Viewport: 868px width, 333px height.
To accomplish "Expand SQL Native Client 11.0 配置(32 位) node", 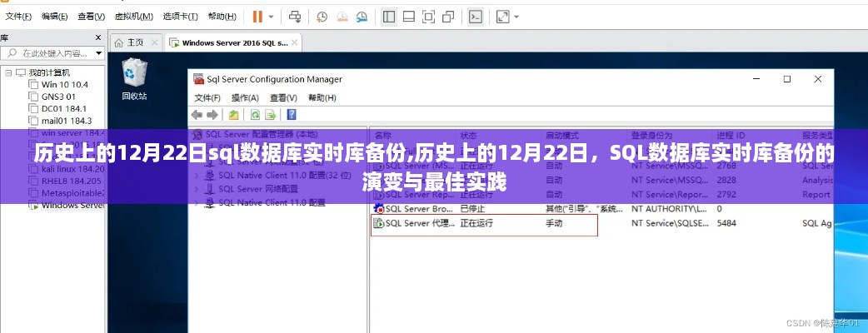I will 196,175.
